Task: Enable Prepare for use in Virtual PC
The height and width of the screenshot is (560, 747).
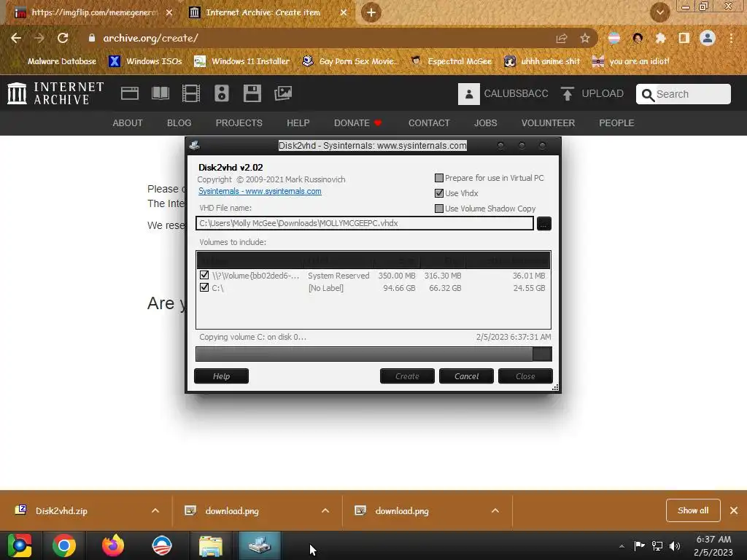Action: [x=439, y=178]
